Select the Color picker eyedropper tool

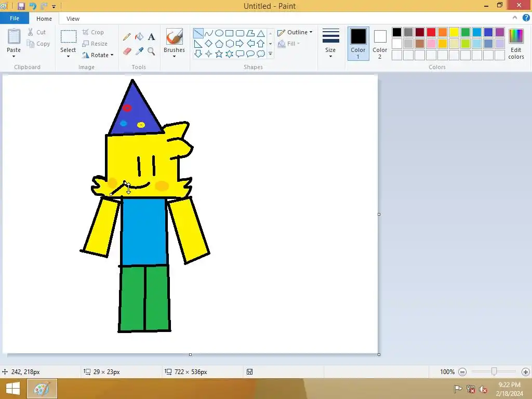(x=139, y=51)
